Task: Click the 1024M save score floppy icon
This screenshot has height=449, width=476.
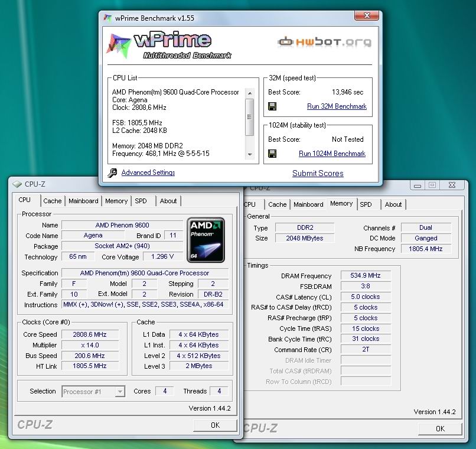Action: point(272,154)
